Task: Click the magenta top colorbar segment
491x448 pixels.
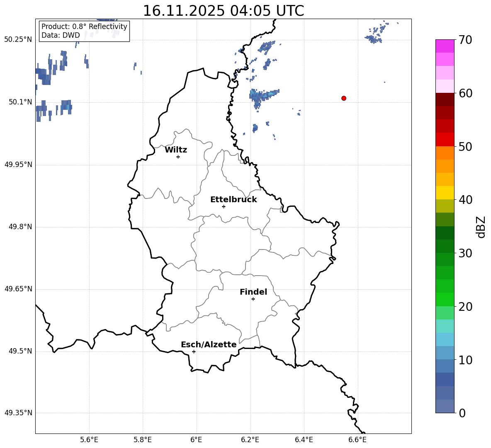Action: tap(445, 46)
